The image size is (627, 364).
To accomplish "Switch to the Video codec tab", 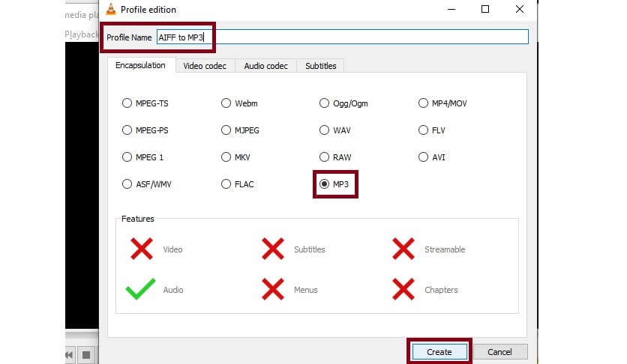I will click(205, 66).
